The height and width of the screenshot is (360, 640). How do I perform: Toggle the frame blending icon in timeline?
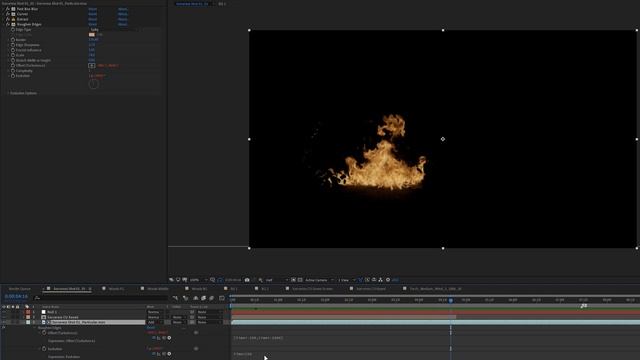pos(203,298)
